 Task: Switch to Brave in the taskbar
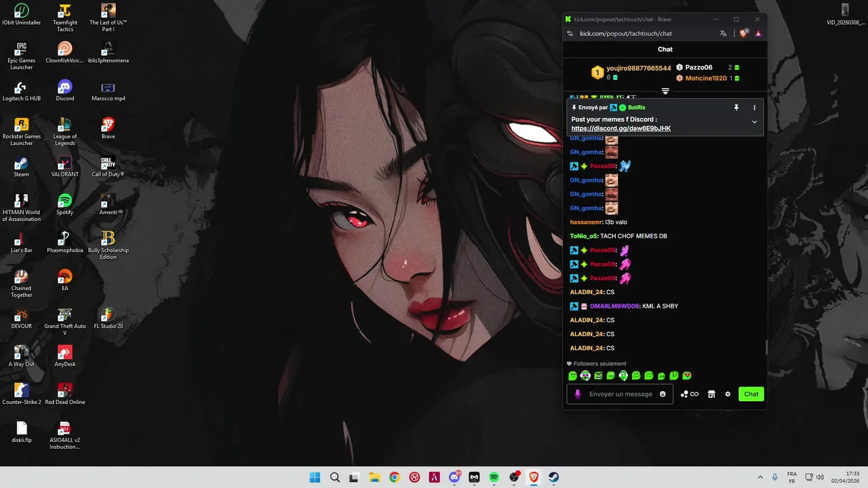tap(534, 477)
